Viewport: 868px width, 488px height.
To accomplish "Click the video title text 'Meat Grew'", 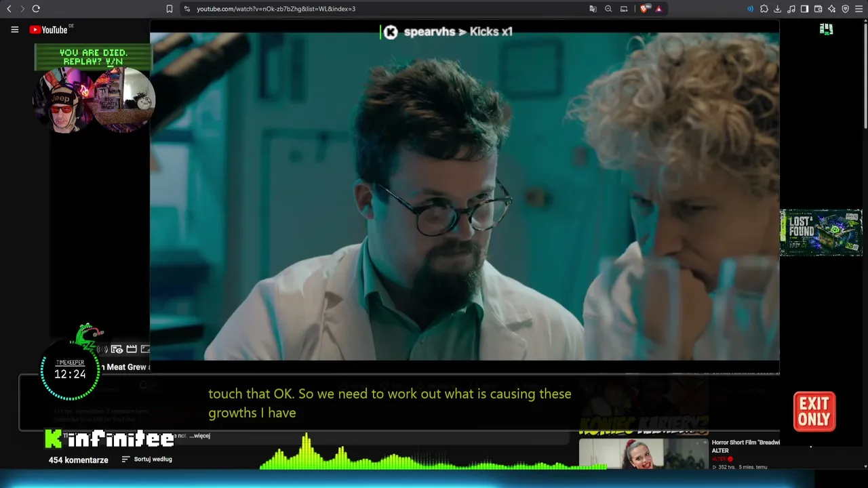I will (127, 367).
